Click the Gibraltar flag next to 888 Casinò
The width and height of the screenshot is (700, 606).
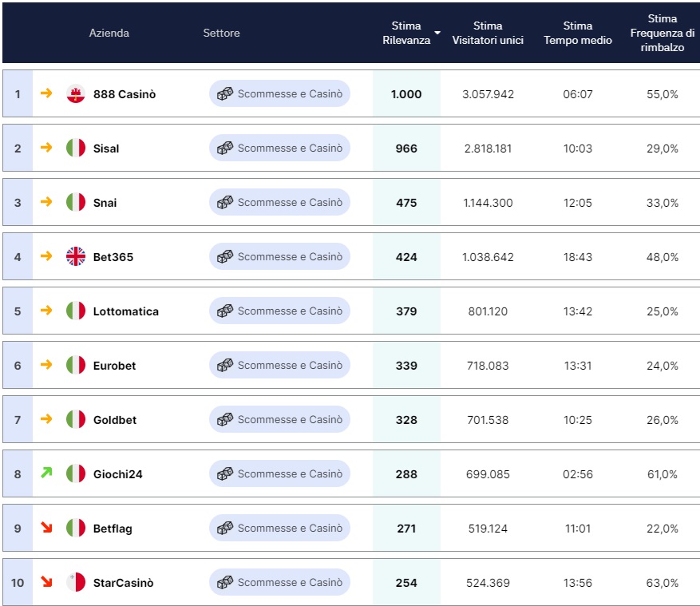click(76, 93)
